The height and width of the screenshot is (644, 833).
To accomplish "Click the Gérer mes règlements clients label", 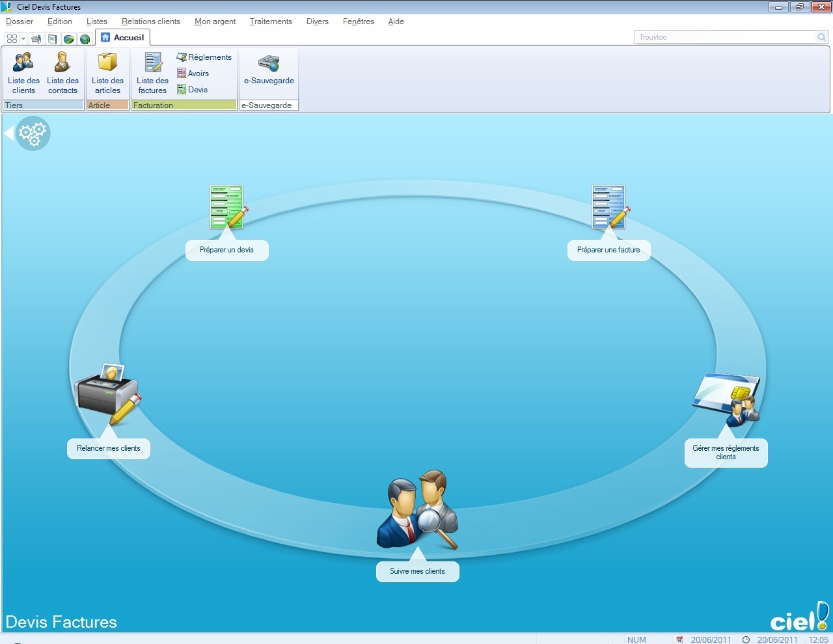I will pos(726,453).
